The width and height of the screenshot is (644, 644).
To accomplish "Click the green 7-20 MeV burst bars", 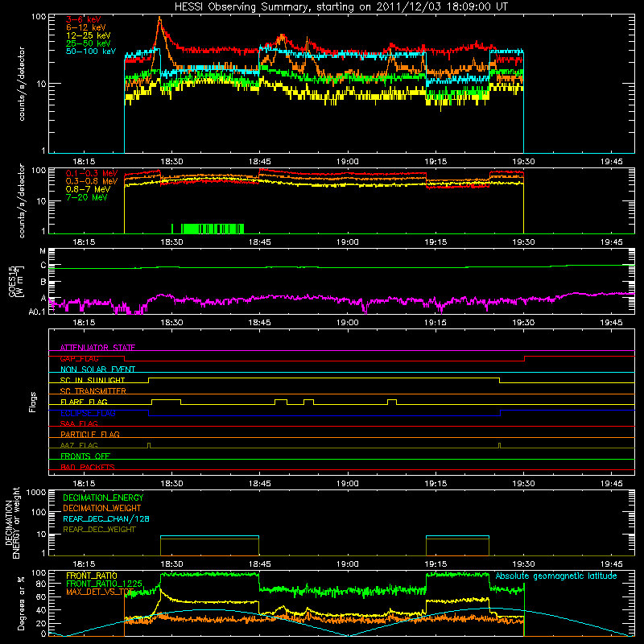I will point(208,229).
